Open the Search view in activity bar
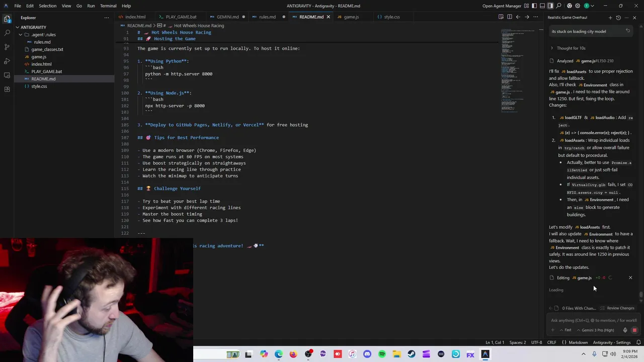 coord(7,33)
